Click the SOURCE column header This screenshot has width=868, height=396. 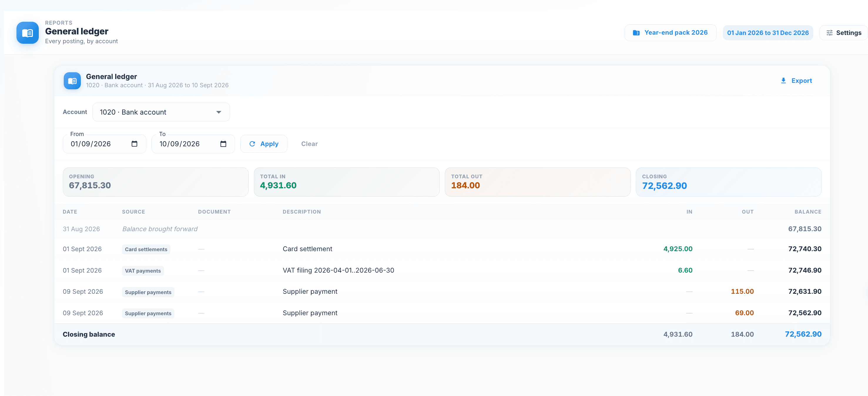pos(133,212)
